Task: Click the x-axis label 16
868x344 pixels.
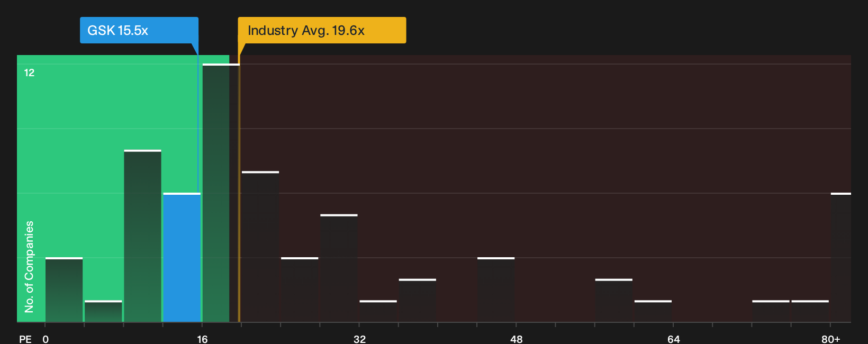Action: (202, 339)
